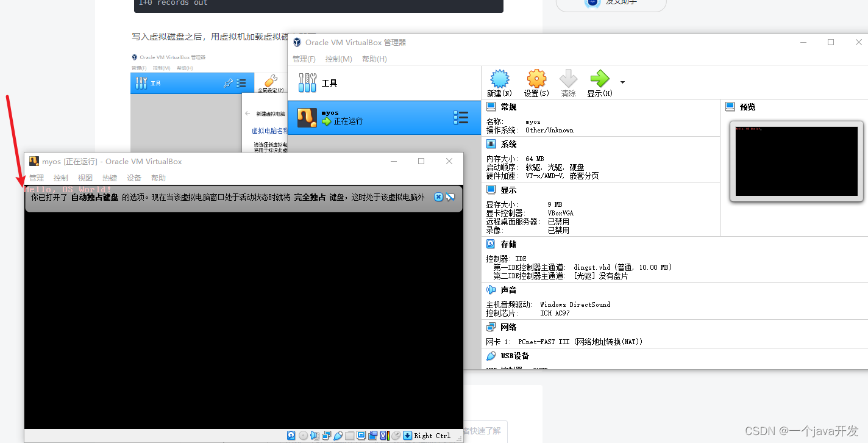Click the myos preview thumbnail

(x=796, y=161)
